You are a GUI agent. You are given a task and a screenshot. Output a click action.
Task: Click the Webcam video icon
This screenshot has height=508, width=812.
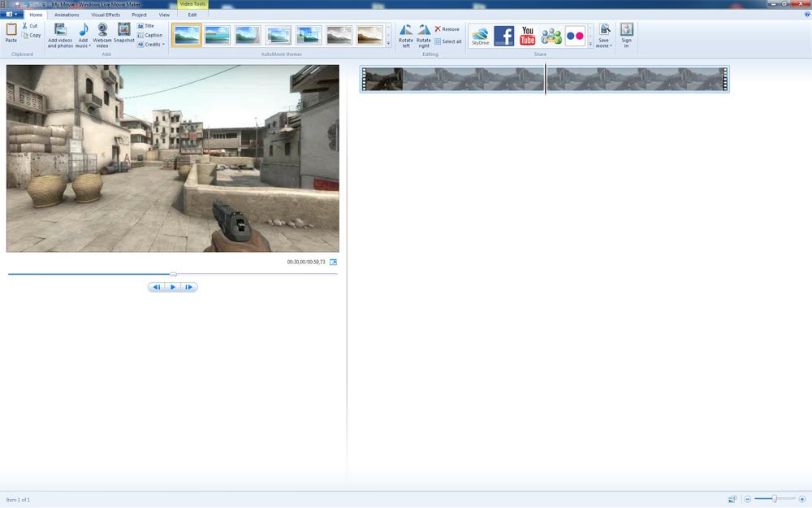point(102,33)
